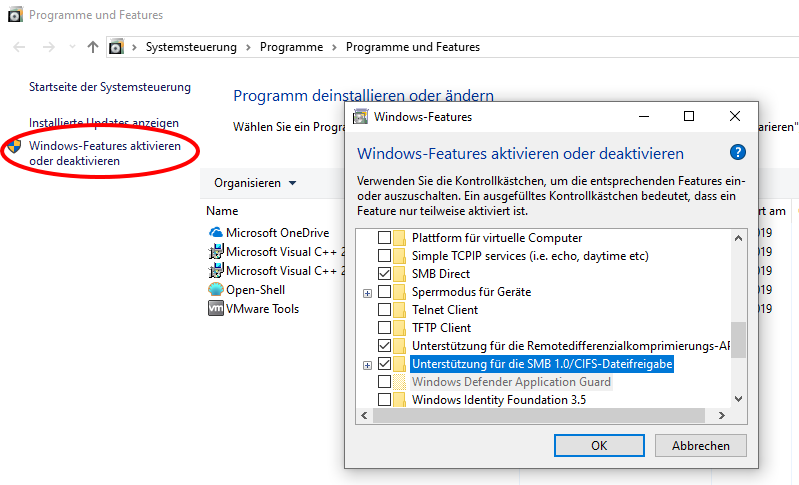Open help via blue question mark icon
The height and width of the screenshot is (485, 799).
pos(737,152)
